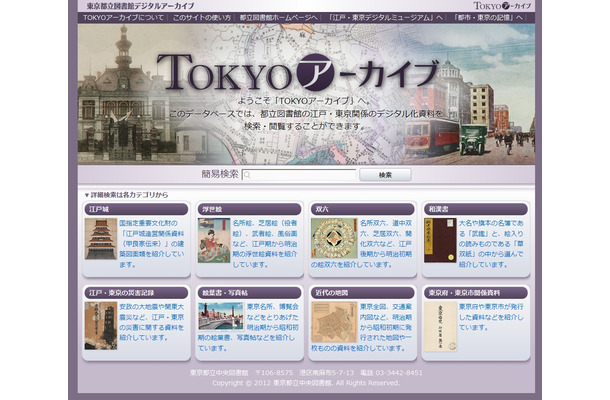This screenshot has height=400, width=610.
Task: Click the Copyright 2012 footer text
Action: click(x=306, y=383)
